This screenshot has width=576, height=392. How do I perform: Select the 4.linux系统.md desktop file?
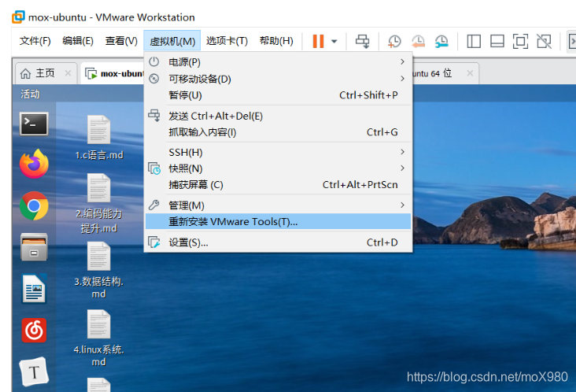(99, 338)
